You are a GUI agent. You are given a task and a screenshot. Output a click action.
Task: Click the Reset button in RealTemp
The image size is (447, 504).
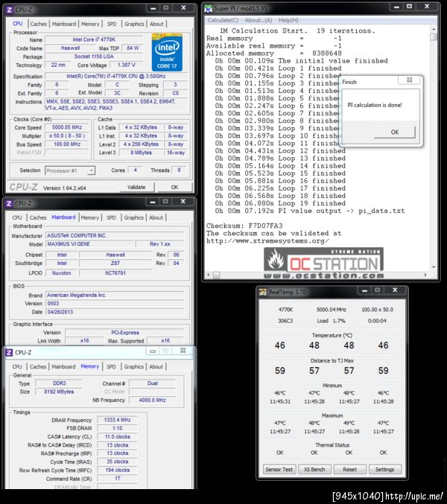click(350, 469)
